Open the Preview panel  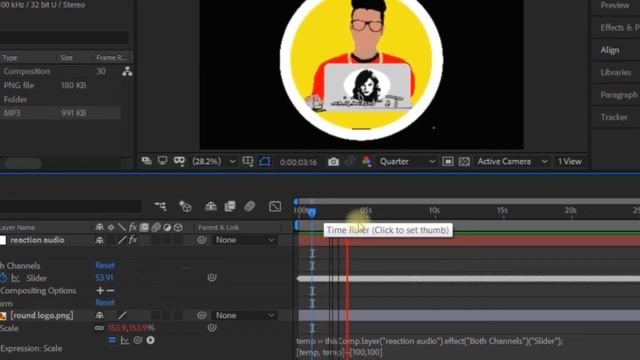pyautogui.click(x=615, y=5)
